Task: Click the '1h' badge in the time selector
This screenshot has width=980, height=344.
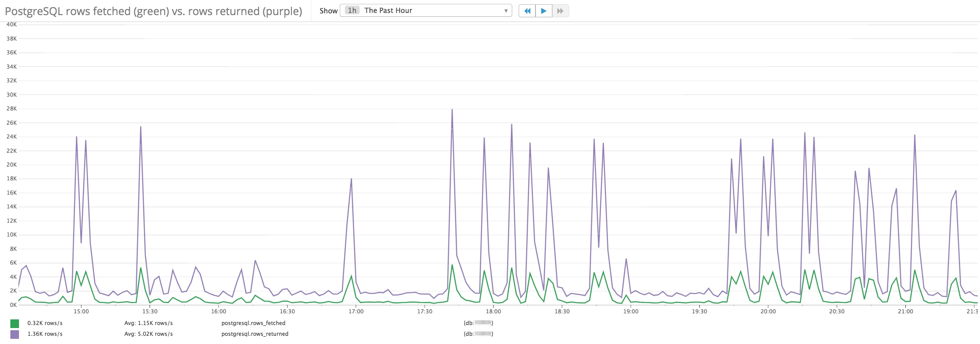Action: coord(352,11)
